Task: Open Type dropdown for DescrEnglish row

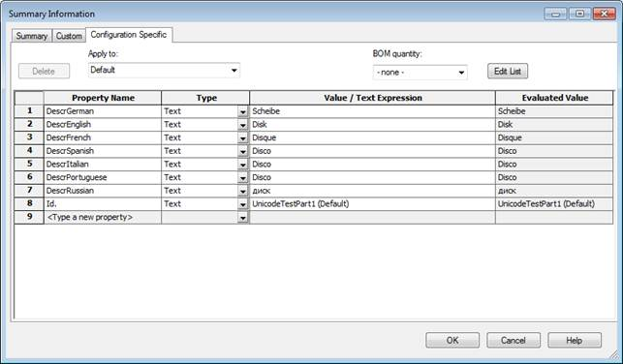Action: (x=243, y=125)
